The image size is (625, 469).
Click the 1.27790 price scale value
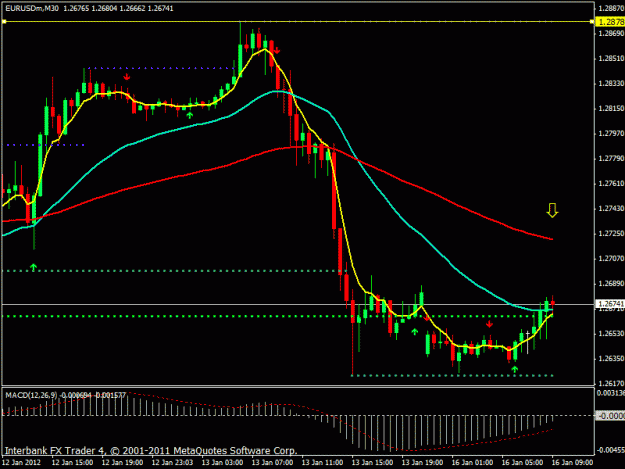coord(611,159)
